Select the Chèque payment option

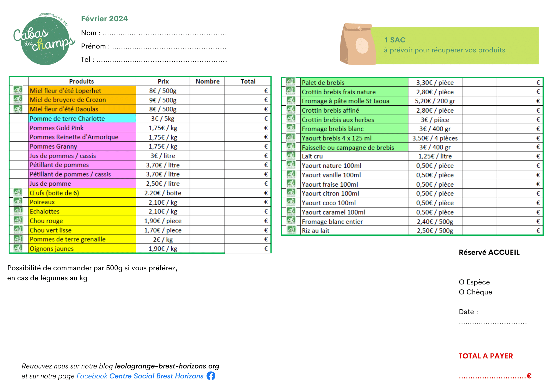coord(461,292)
